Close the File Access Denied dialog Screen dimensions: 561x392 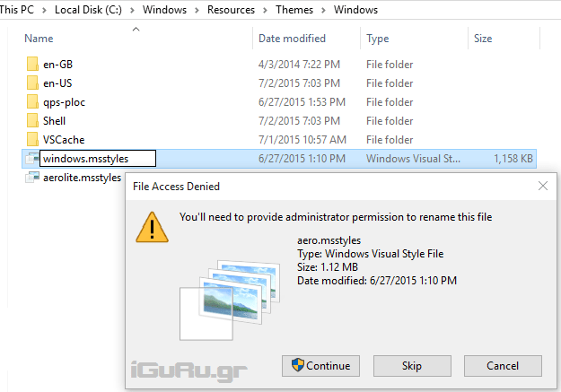[x=543, y=186]
